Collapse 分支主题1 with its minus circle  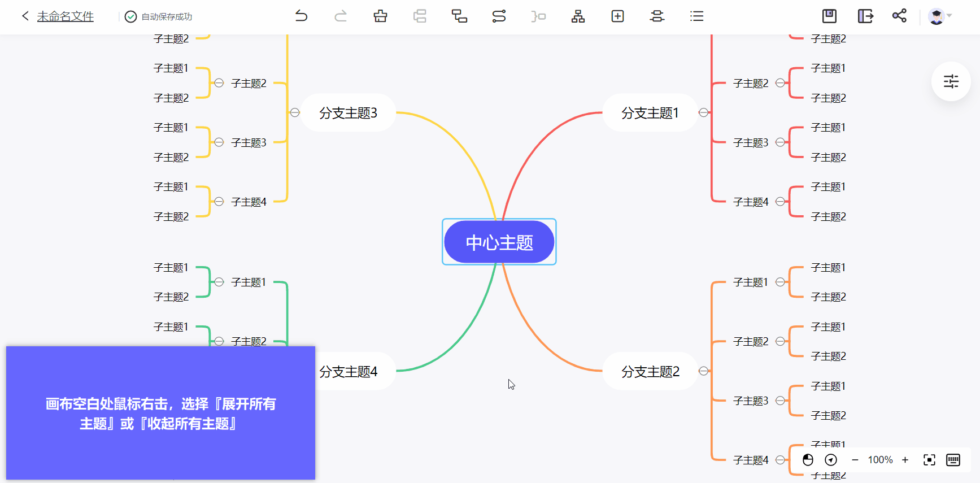(703, 112)
